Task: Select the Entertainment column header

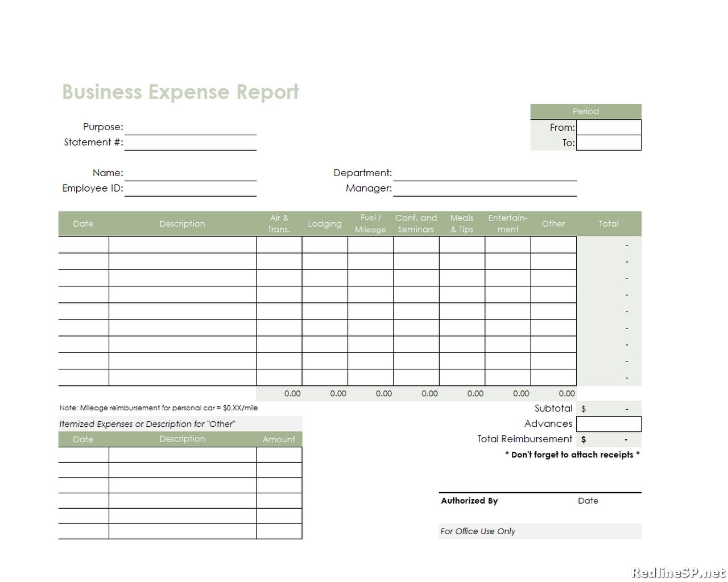Action: (x=508, y=224)
